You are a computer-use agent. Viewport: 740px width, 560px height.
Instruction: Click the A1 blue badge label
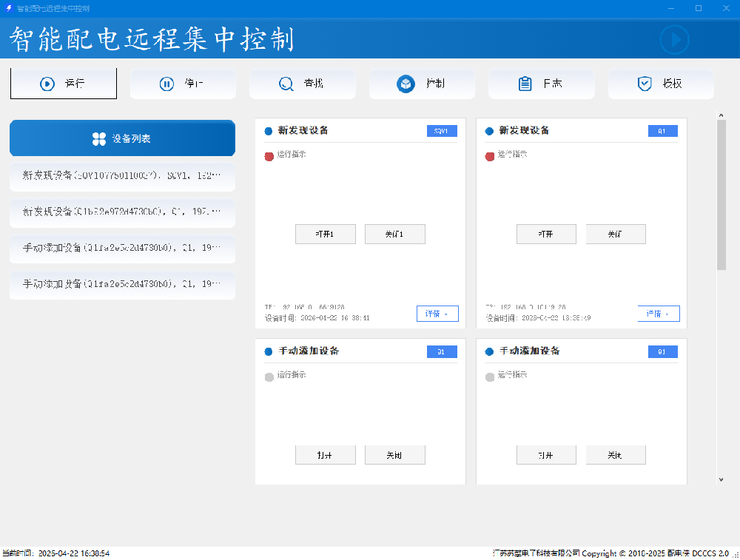(662, 131)
